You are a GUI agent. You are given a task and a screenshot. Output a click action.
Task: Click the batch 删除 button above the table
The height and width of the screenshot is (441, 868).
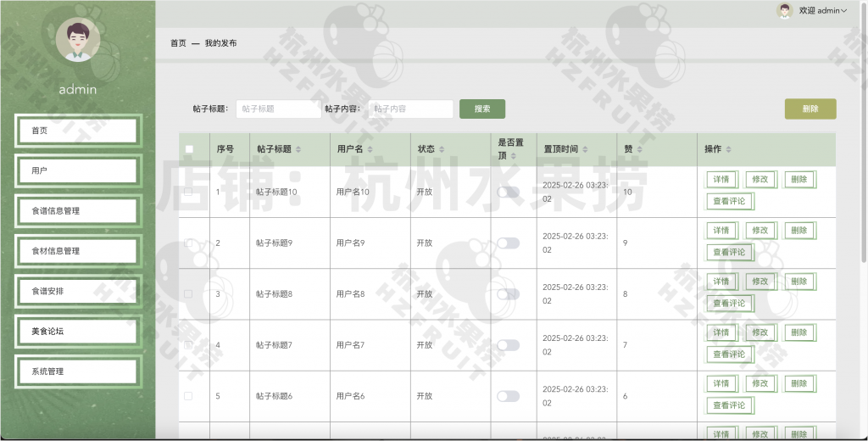pos(810,109)
